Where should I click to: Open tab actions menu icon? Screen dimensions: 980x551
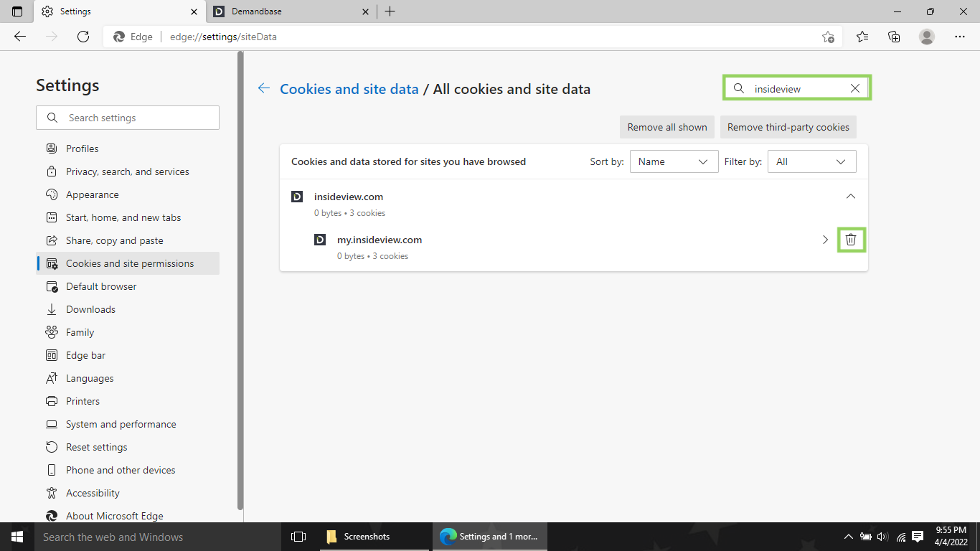pyautogui.click(x=17, y=11)
